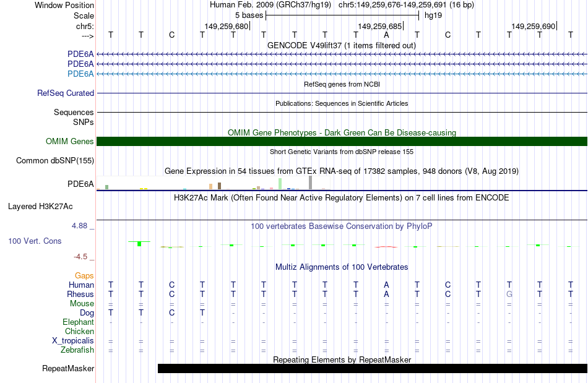Click the 149,259,690 coordinate marker

click(533, 26)
